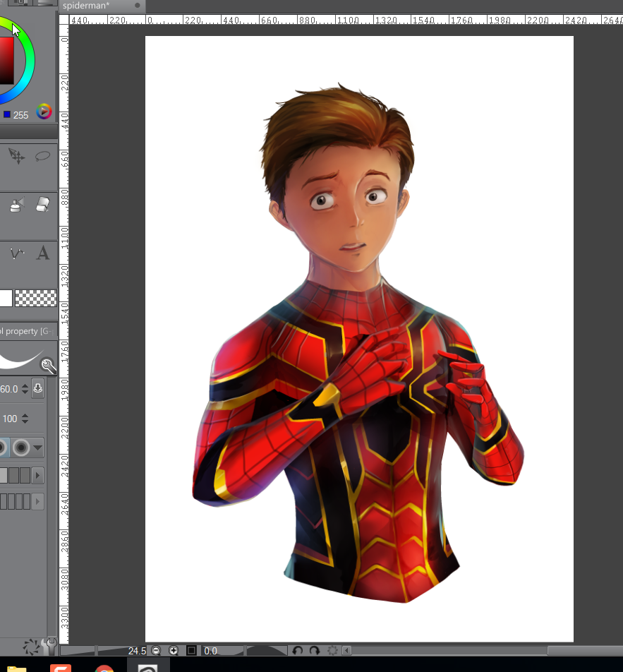The height and width of the screenshot is (672, 623).
Task: Click the zoom percentage value 24.5
Action: (137, 651)
